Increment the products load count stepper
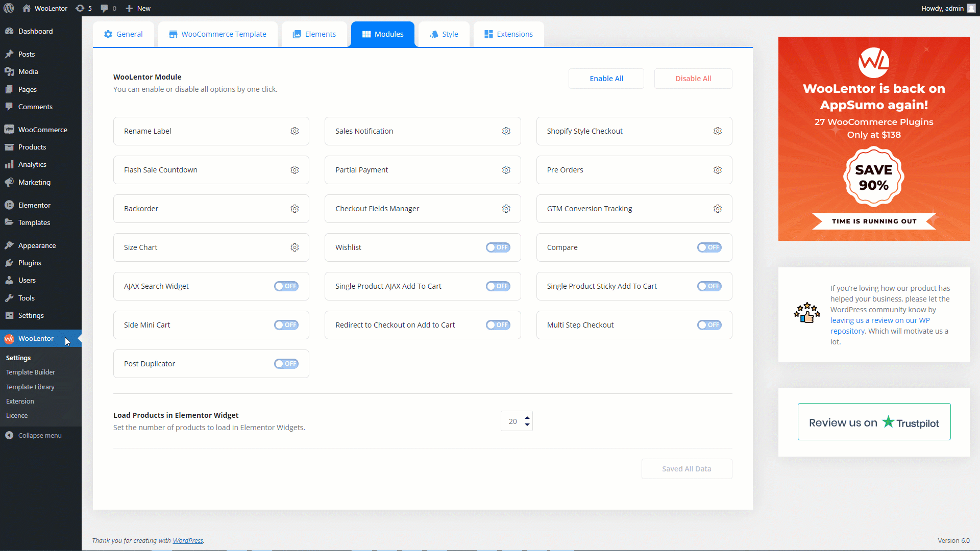980x551 pixels. coord(527,417)
